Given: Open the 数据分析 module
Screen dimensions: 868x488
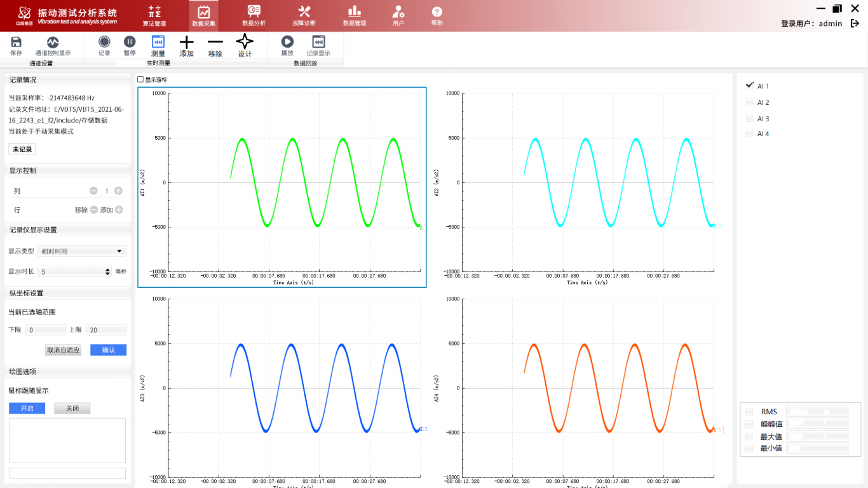Looking at the screenshot, I should 254,15.
